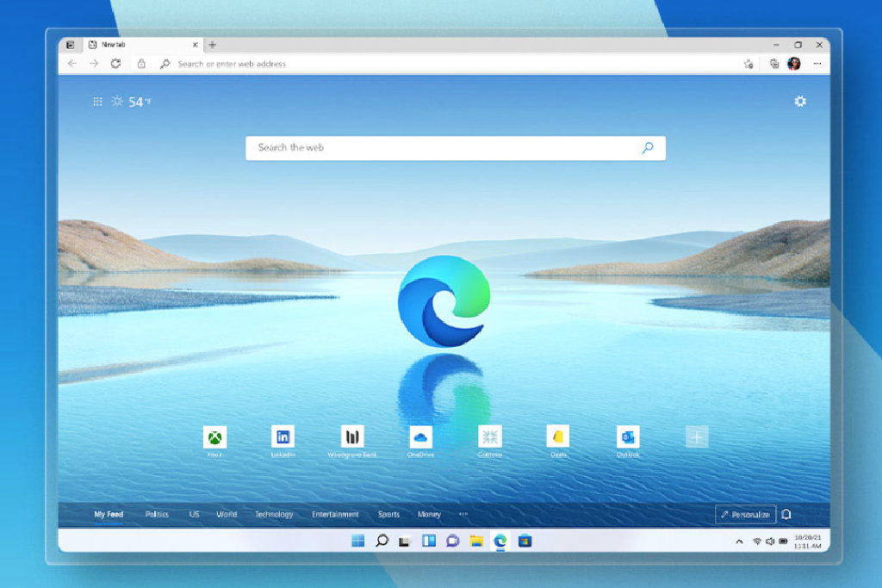Image resolution: width=882 pixels, height=588 pixels.
Task: Switch to the Entertainment feed tab
Action: click(335, 514)
